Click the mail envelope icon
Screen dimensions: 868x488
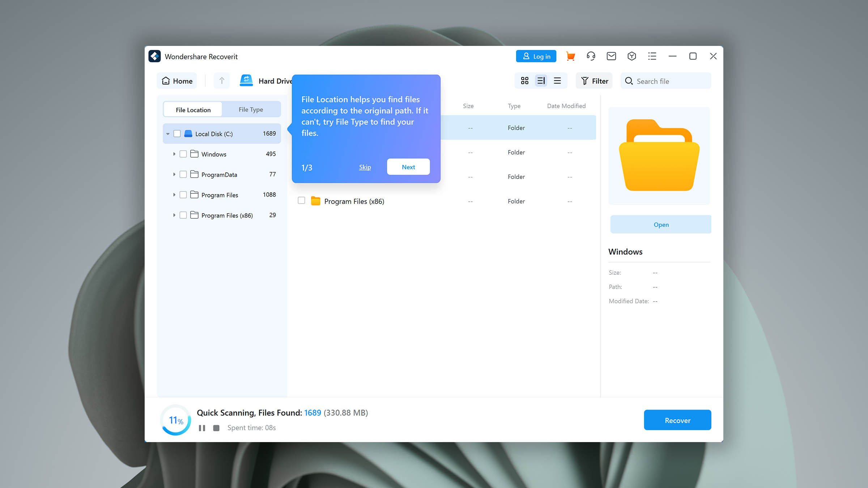[611, 56]
